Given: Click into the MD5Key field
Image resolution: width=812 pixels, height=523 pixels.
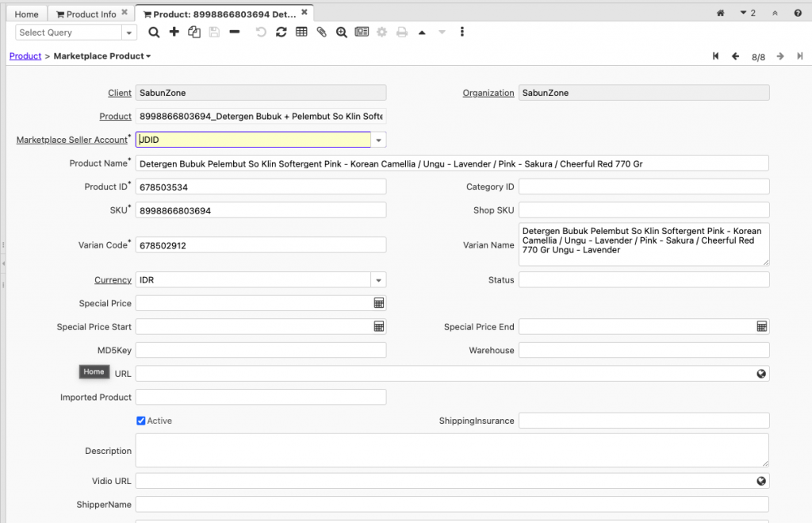Looking at the screenshot, I should pos(261,350).
